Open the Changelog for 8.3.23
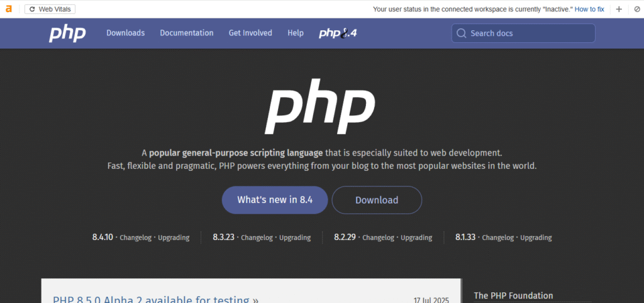The height and width of the screenshot is (303, 644). [x=257, y=237]
